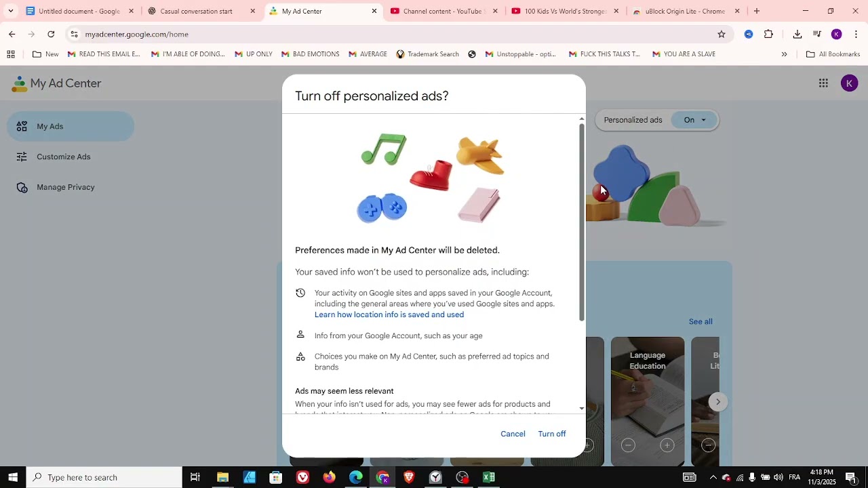868x488 pixels.
Task: Open All Bookmarks folder
Action: pyautogui.click(x=833, y=54)
